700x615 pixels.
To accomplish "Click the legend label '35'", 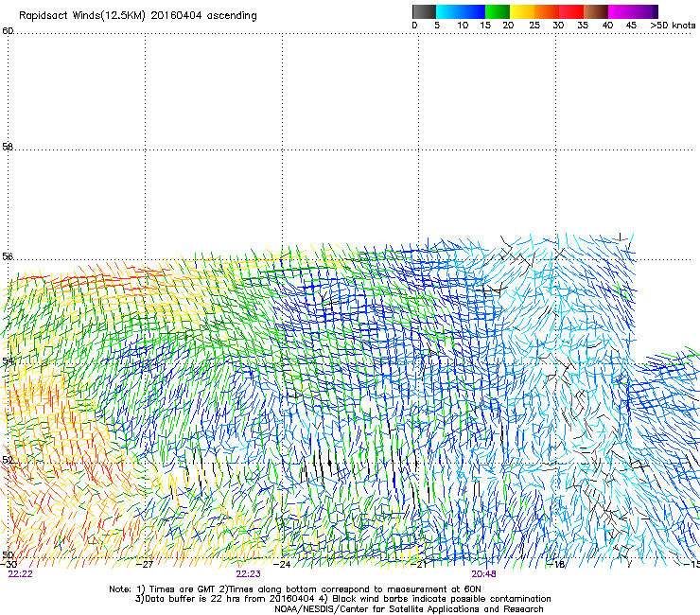I will pos(583,26).
